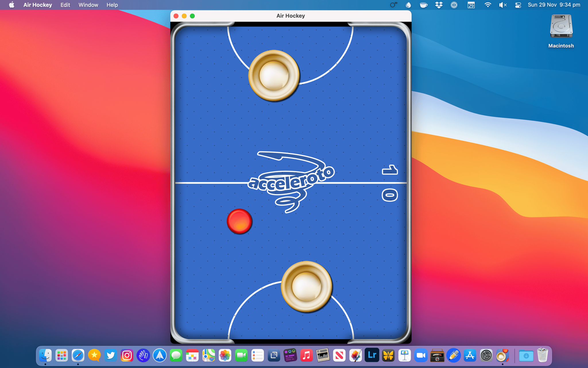Click the muted volume icon
Viewport: 588px width, 368px height.
click(x=502, y=5)
